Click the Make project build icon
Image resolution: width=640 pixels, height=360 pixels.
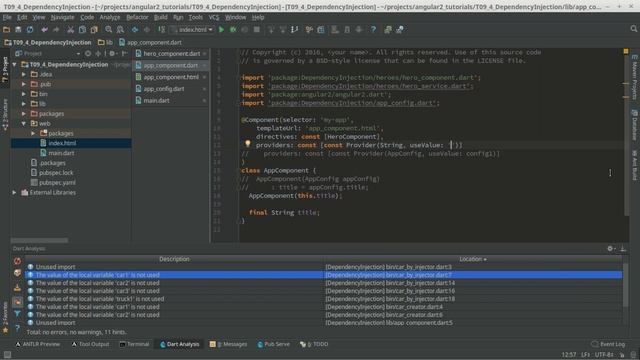click(x=162, y=29)
